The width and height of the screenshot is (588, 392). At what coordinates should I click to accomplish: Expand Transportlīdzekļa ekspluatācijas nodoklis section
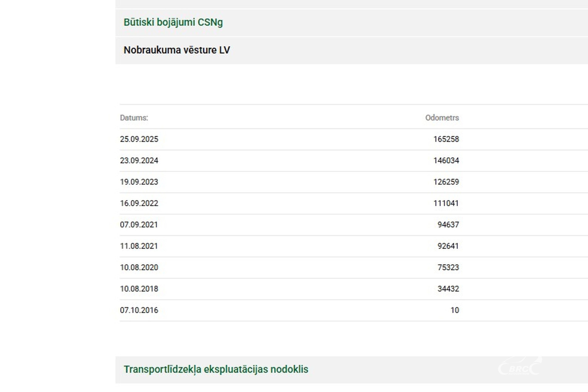point(216,369)
